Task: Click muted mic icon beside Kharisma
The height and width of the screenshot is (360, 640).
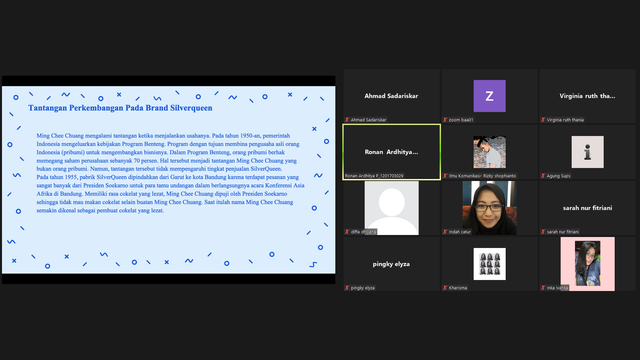Action: click(x=445, y=288)
